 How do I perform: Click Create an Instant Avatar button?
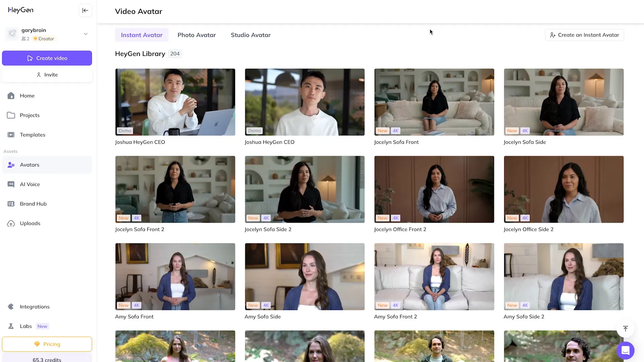[x=584, y=35]
